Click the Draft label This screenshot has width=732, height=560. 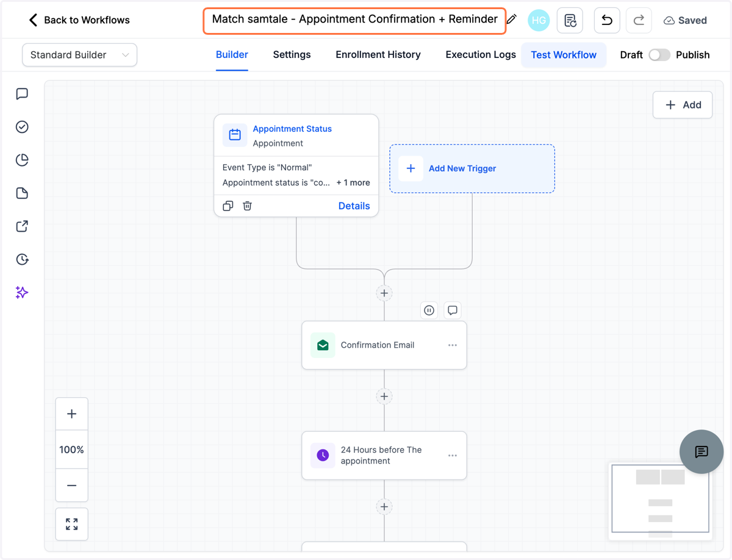tap(631, 55)
